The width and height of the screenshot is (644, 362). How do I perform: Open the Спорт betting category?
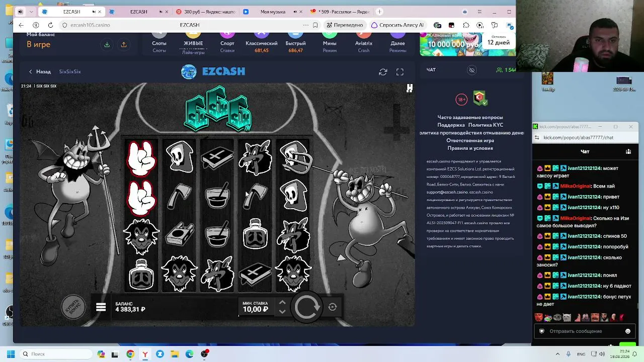227,43
